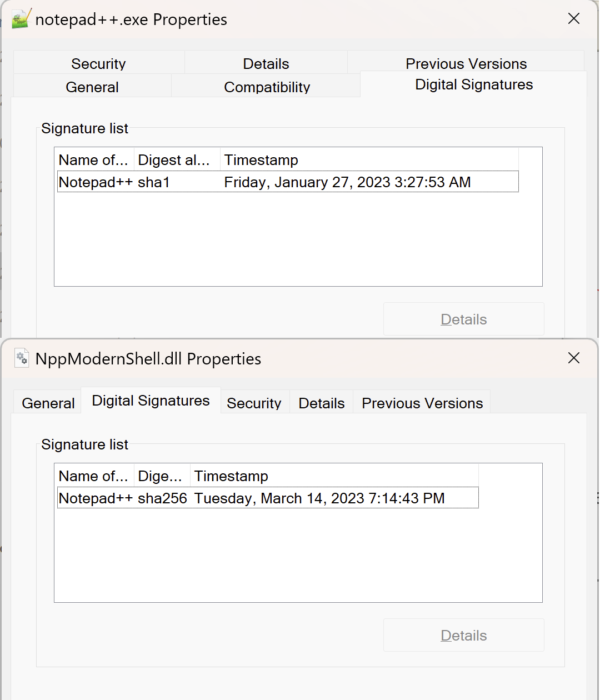
Task: Click the Details button for the sha1 signature
Action: click(463, 319)
